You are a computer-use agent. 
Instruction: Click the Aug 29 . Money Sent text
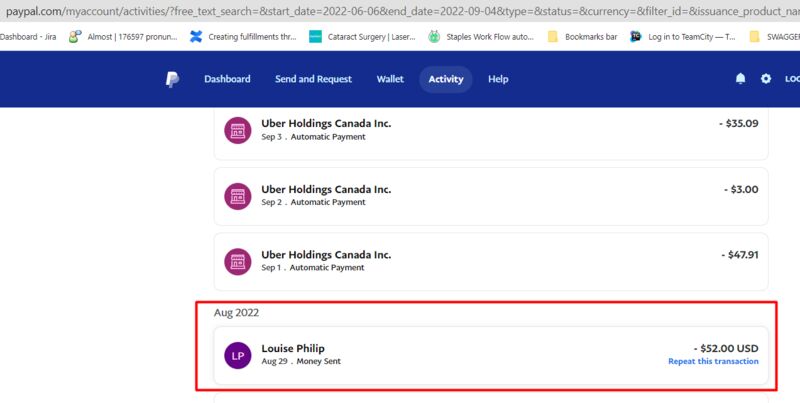point(301,361)
